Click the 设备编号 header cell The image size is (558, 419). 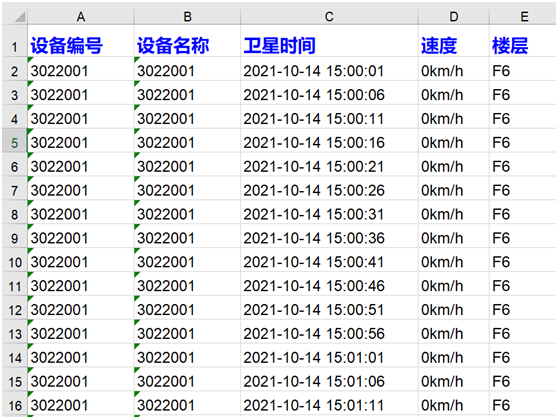81,41
